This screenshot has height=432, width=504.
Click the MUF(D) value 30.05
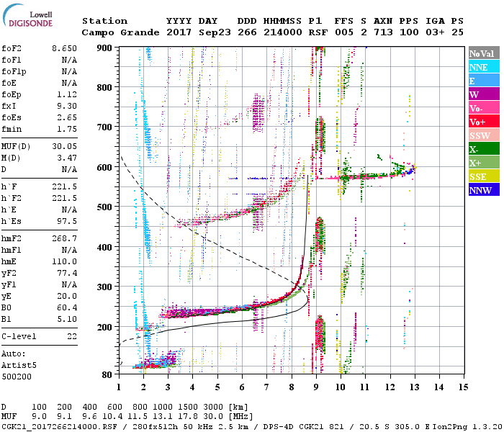(64, 147)
